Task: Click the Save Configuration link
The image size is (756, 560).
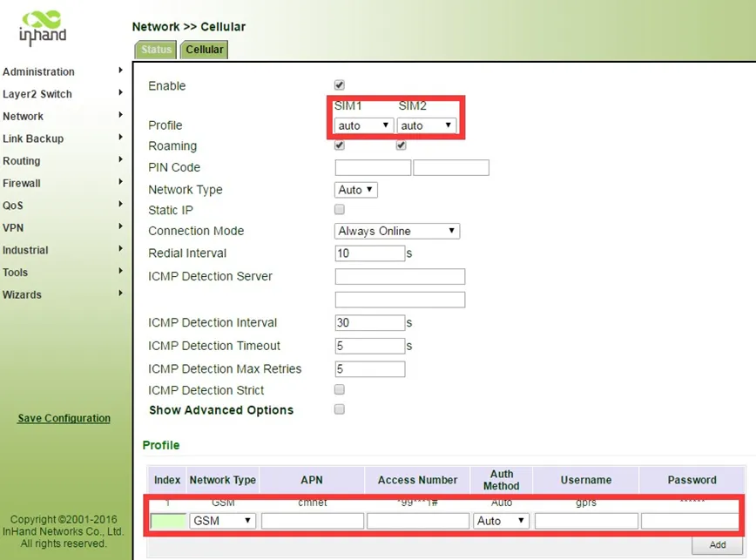Action: [64, 418]
